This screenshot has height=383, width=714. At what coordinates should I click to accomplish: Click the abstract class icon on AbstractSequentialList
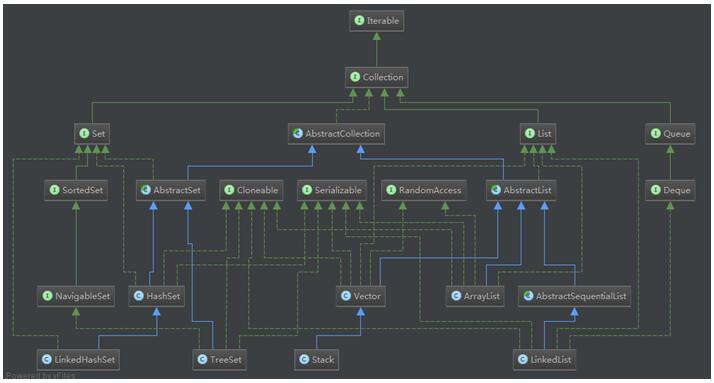tap(528, 296)
